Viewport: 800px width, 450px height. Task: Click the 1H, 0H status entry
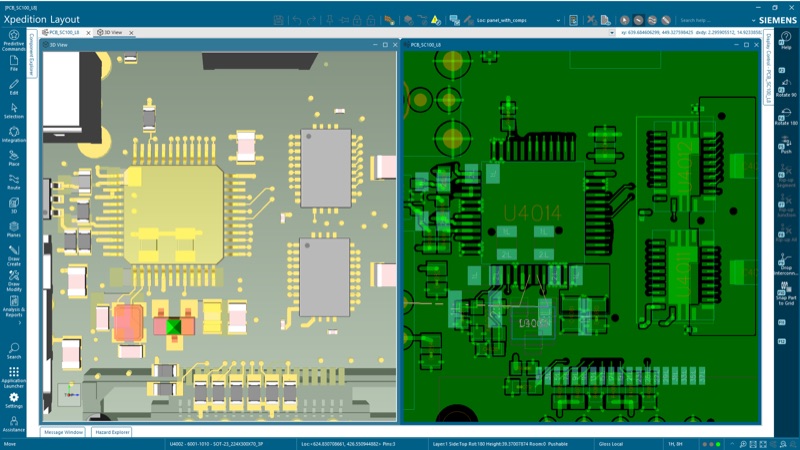coord(675,444)
